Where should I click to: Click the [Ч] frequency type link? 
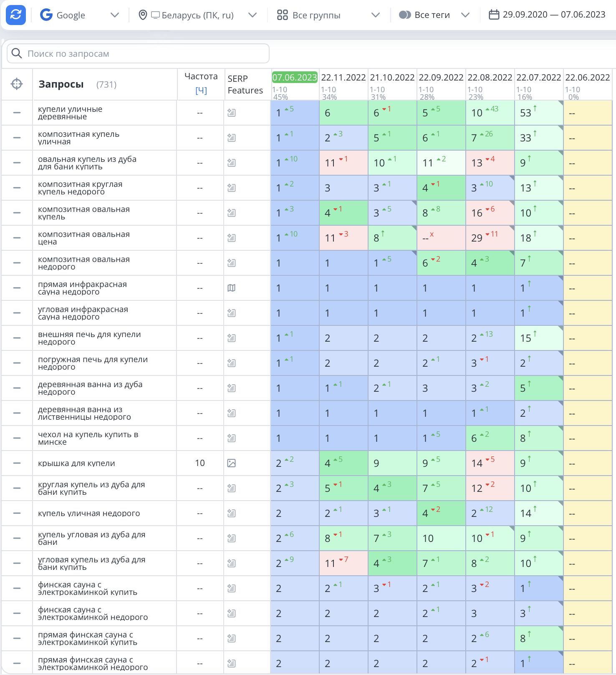pos(201,91)
